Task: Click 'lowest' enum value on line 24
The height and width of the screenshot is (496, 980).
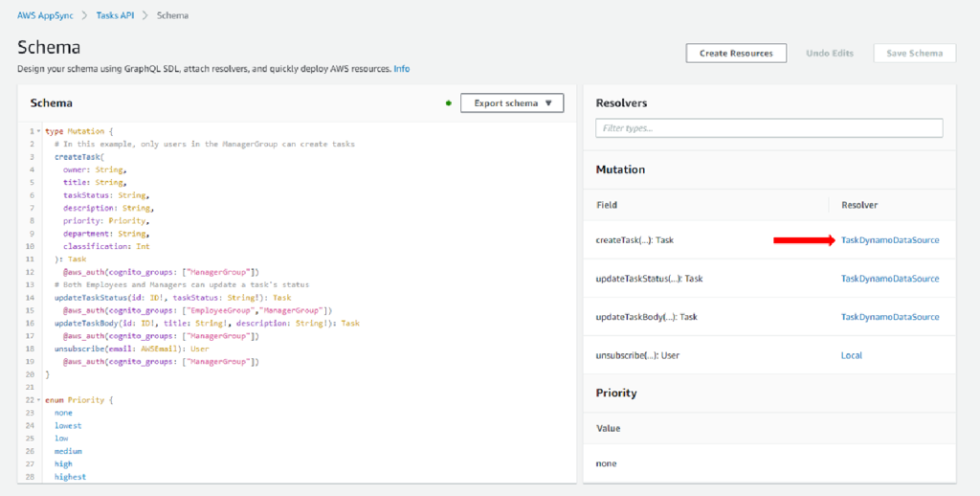Action: coord(68,425)
